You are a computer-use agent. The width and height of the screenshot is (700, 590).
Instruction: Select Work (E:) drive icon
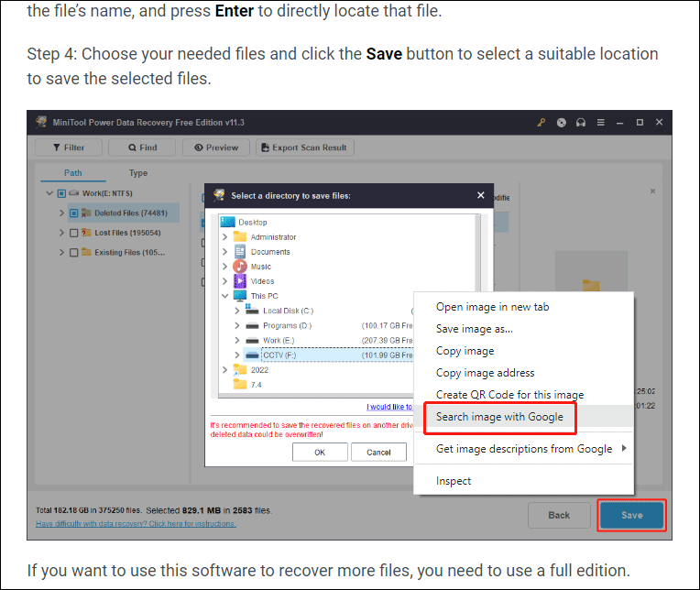(252, 340)
